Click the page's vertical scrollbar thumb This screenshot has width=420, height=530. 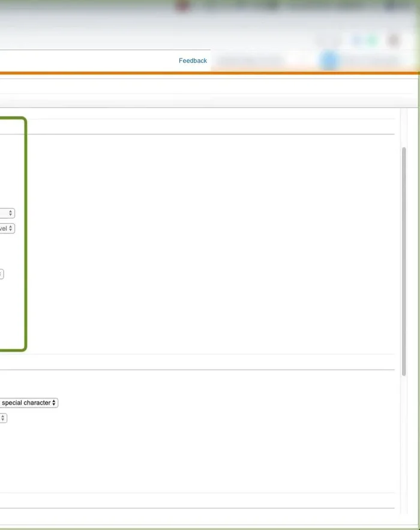404,258
